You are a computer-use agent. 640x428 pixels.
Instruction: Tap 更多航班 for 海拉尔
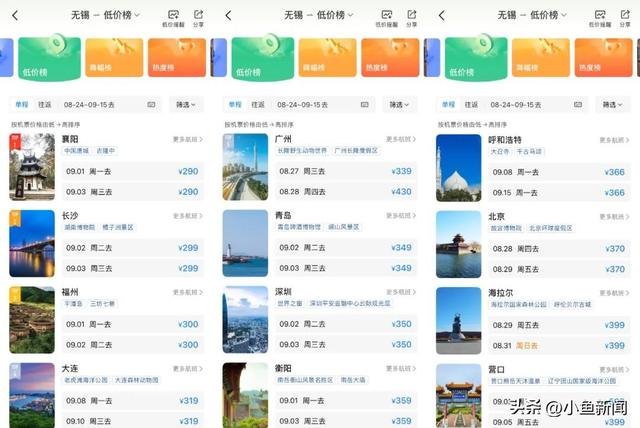[x=614, y=293]
